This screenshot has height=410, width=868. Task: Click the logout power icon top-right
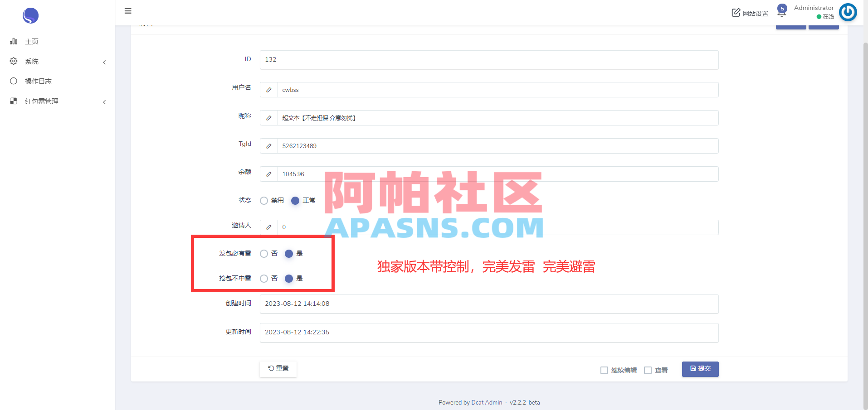pyautogui.click(x=848, y=12)
